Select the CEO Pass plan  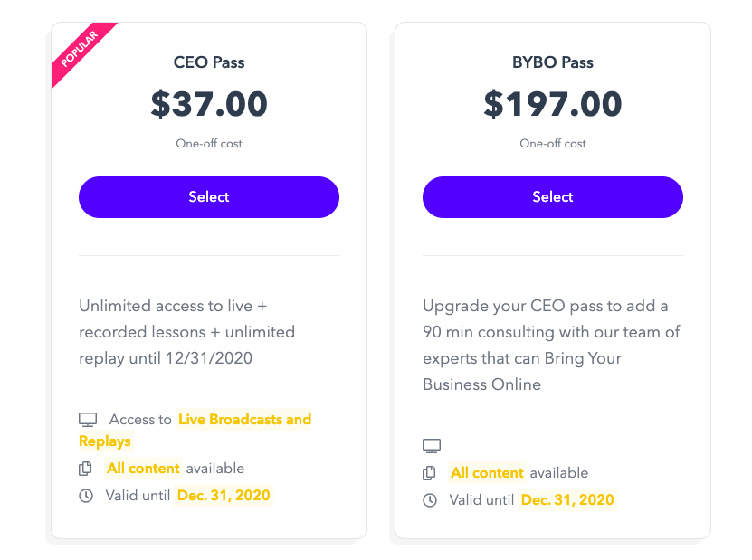pos(209,197)
